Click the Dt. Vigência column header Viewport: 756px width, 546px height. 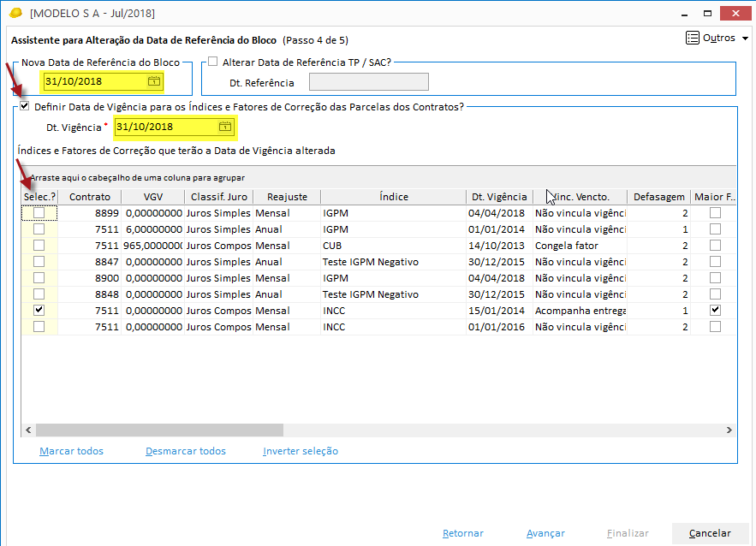tap(499, 197)
